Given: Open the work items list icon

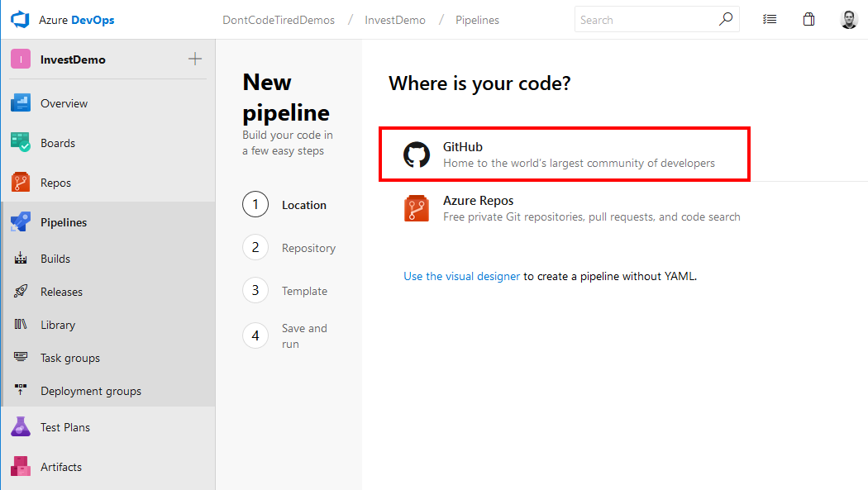Looking at the screenshot, I should [x=770, y=18].
